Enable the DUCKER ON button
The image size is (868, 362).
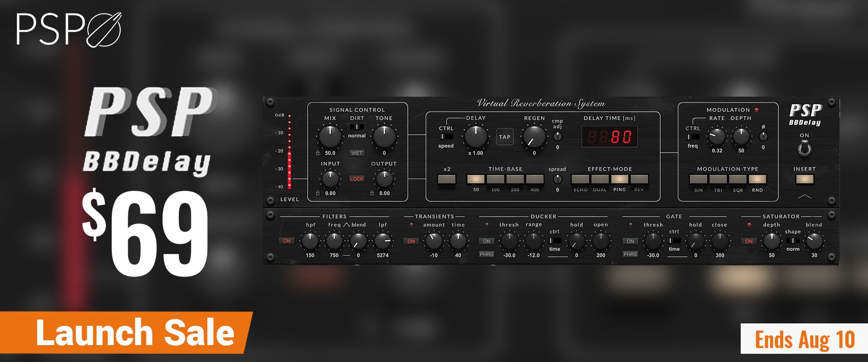pyautogui.click(x=487, y=241)
